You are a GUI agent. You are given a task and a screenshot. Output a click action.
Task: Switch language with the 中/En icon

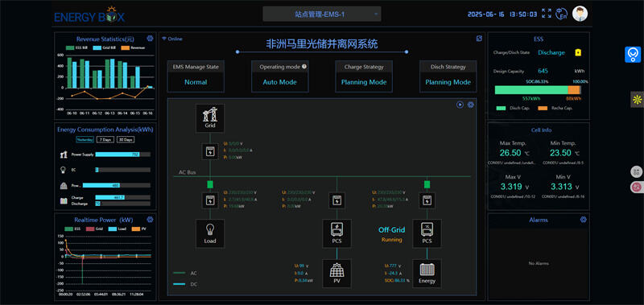[561, 14]
